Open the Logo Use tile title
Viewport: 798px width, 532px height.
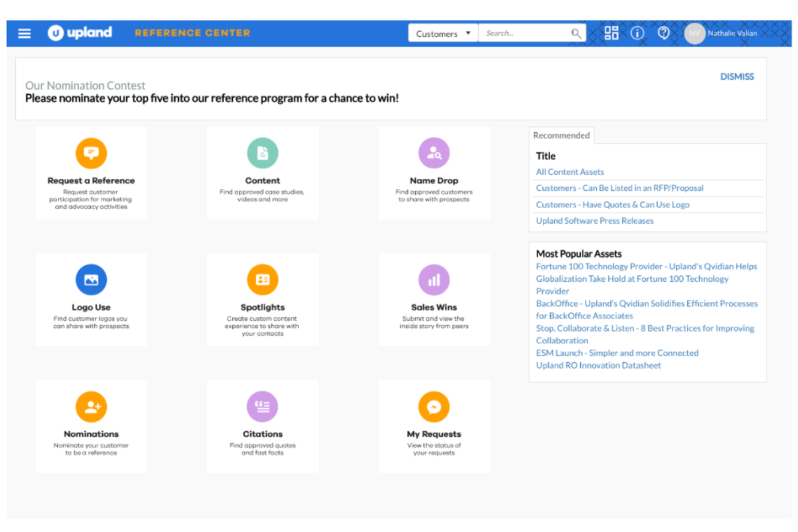tap(91, 307)
